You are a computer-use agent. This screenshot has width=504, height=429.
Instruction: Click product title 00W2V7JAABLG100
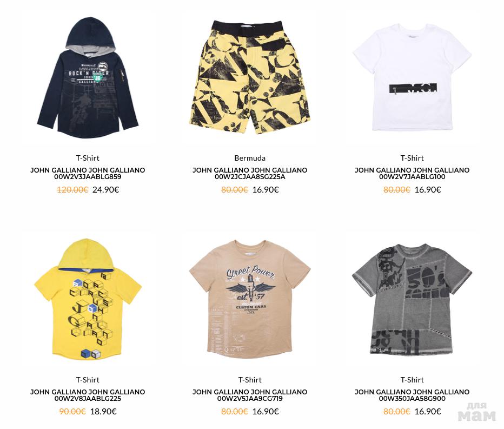412,173
